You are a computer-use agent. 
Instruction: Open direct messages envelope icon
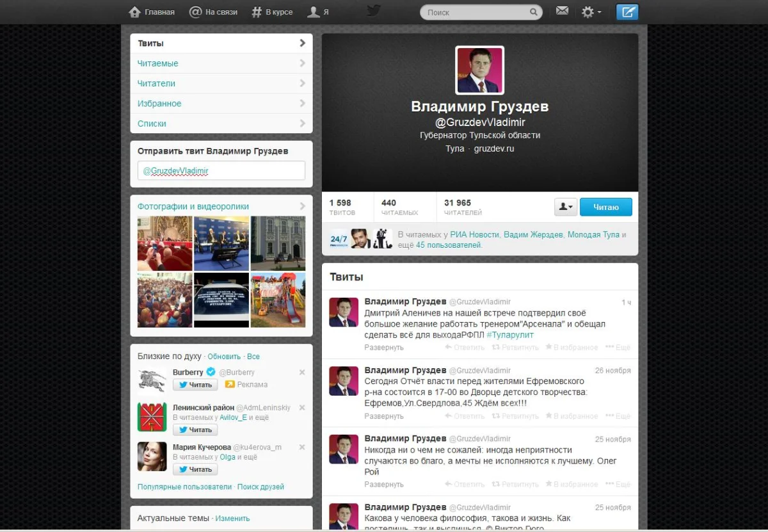pos(562,12)
